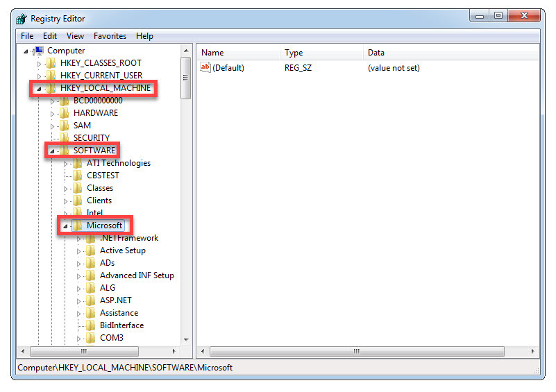Click the HARDWARE folder icon
This screenshot has width=556, height=392.
tap(65, 113)
